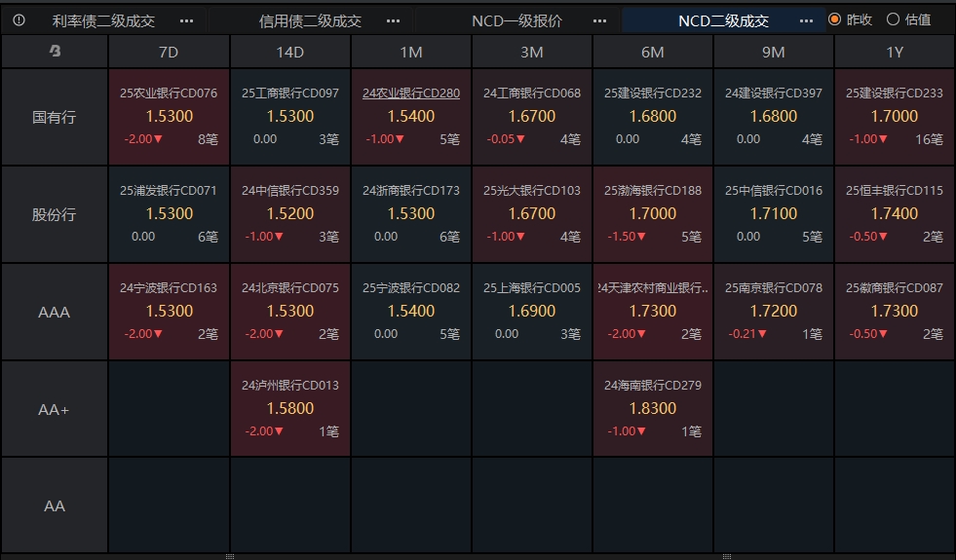This screenshot has height=560, width=956.
Task: Click the 8笔 trade count
Action: click(208, 139)
